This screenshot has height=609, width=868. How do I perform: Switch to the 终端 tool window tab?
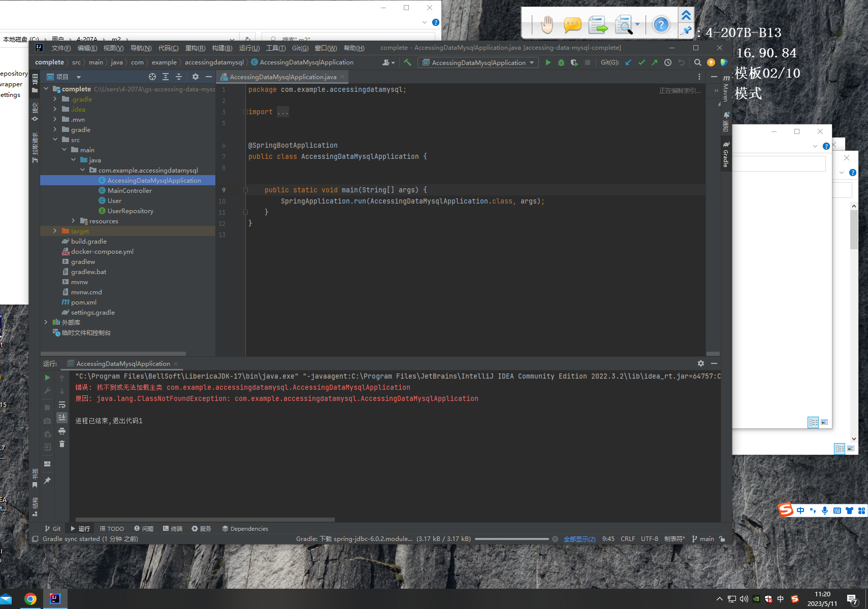point(173,528)
